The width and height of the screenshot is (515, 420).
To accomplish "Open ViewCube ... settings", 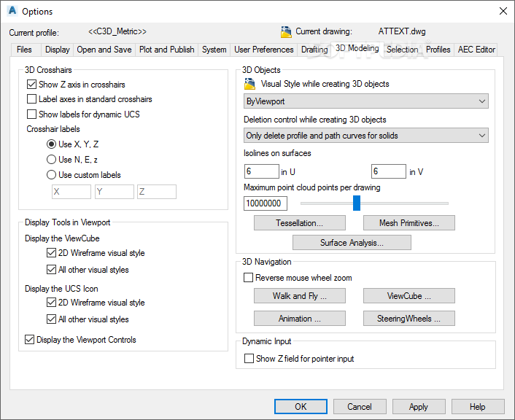I will (409, 296).
